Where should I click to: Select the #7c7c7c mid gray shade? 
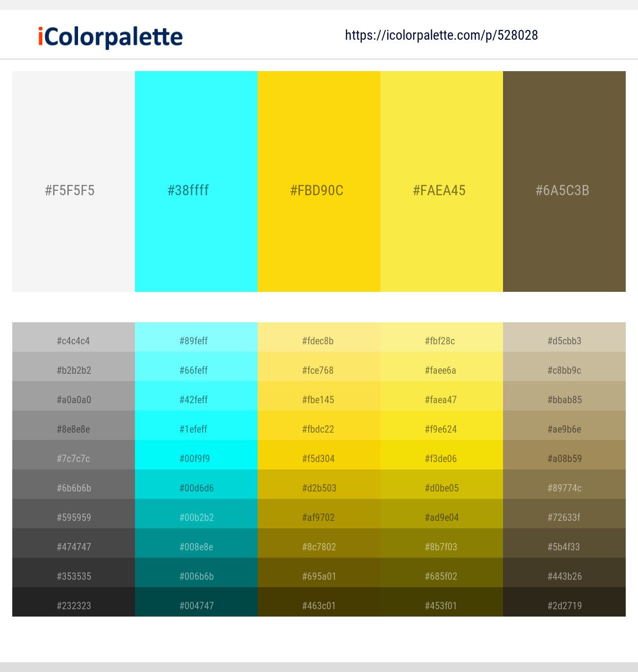coord(73,458)
